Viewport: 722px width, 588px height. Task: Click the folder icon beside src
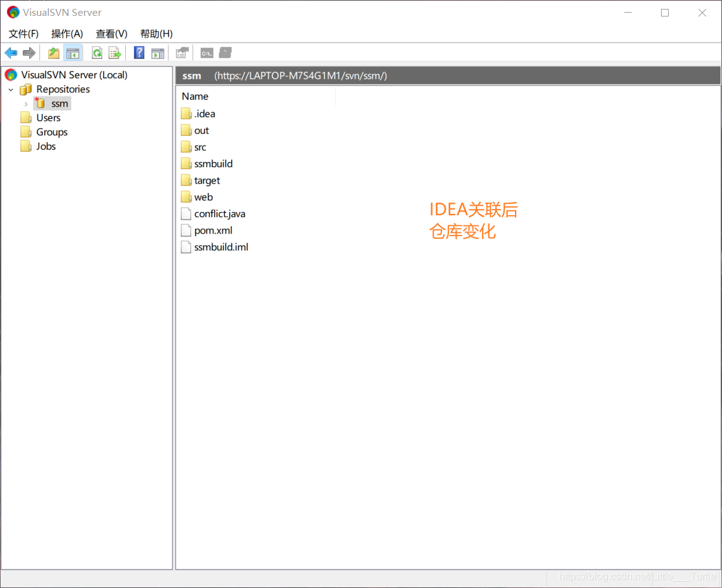[x=186, y=147]
